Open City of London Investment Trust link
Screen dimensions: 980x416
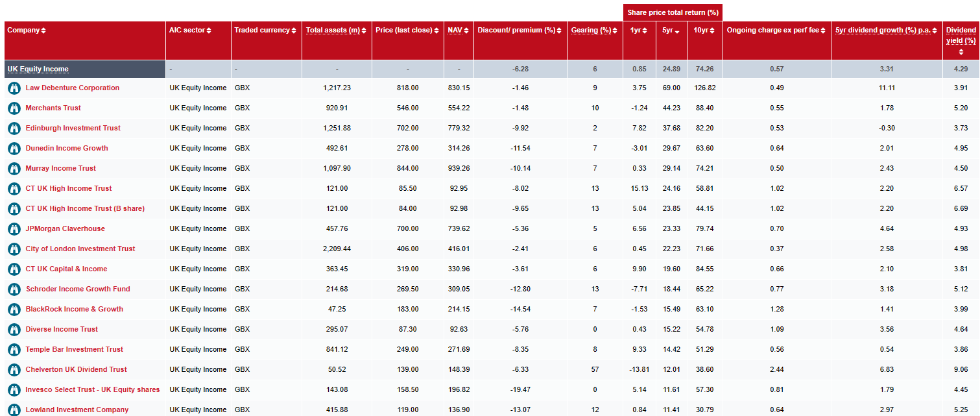80,249
